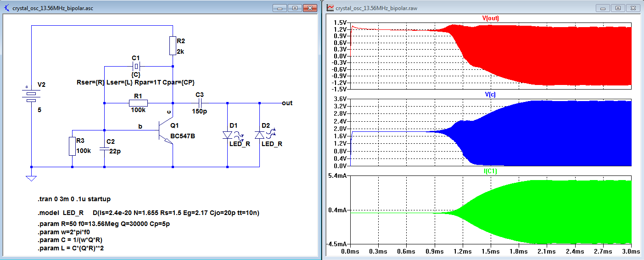Click the '0.0ms' time axis label
644x260 pixels.
[350, 252]
